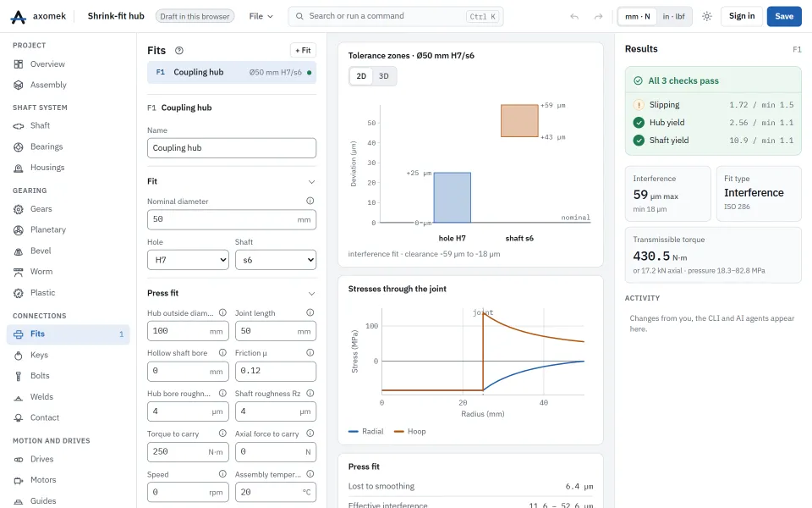
Task: Open the Shaft tolerance s6 dropdown
Action: tap(276, 260)
